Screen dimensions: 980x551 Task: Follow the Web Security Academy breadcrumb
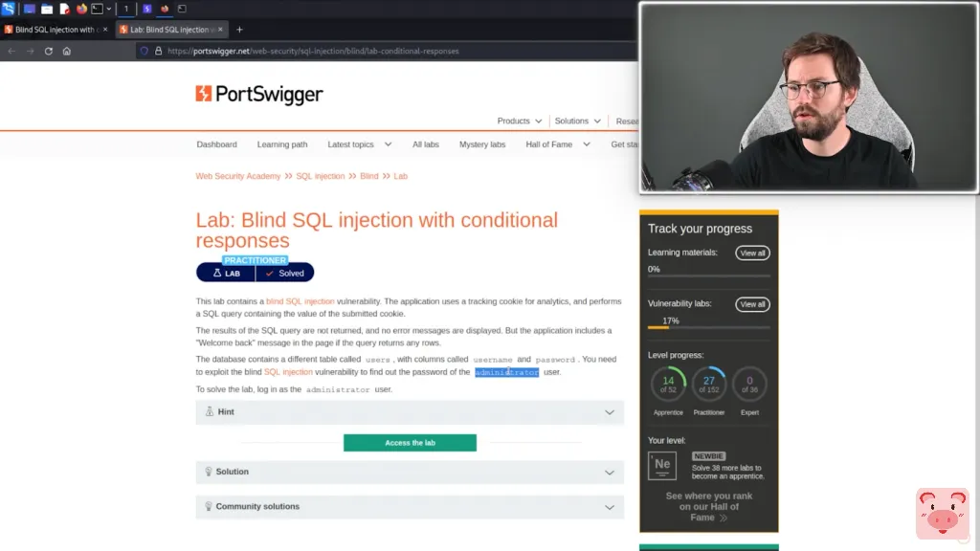pos(237,176)
